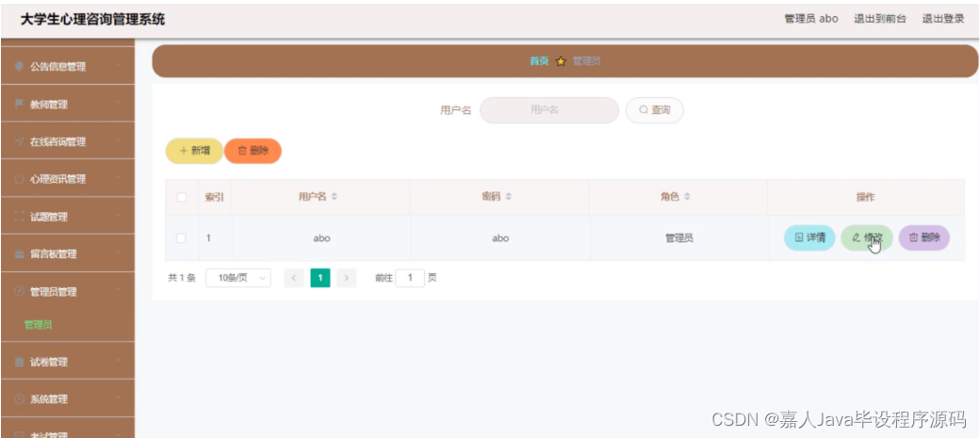This screenshot has height=438, width=980.
Task: Click the yellow 新增 button
Action: 194,152
